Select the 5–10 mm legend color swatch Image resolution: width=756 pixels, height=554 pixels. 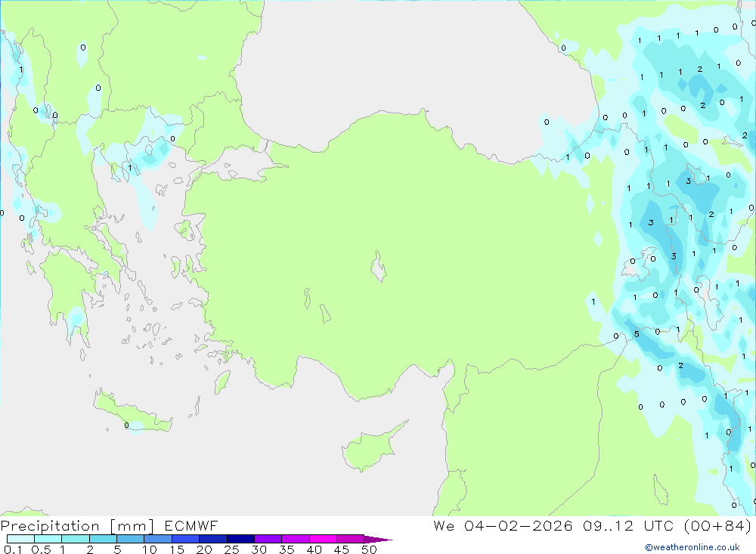coord(131,539)
